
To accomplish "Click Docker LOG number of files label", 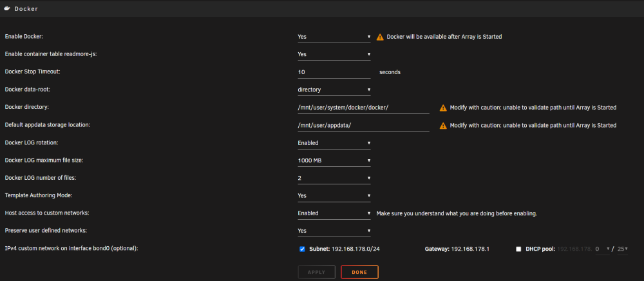I will click(41, 178).
